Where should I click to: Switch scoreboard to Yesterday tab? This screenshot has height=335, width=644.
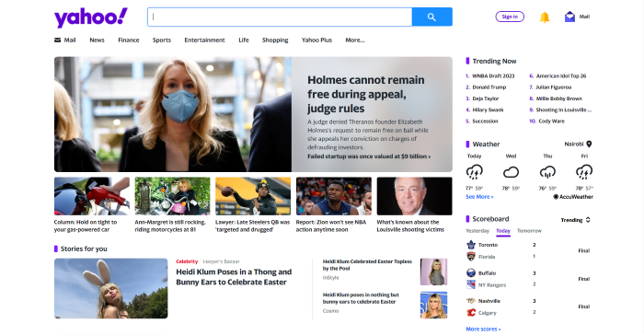pos(477,231)
